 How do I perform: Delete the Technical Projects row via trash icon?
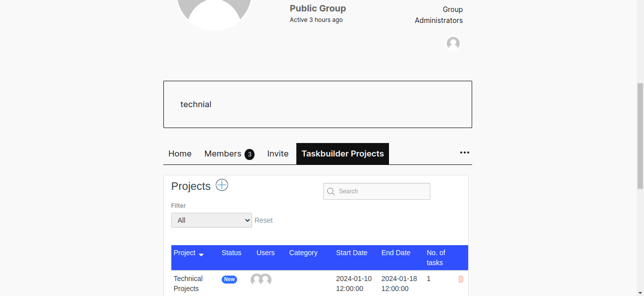(460, 279)
